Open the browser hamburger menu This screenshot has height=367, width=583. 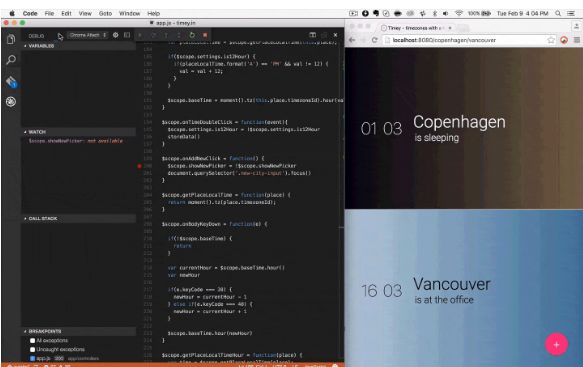coord(577,40)
